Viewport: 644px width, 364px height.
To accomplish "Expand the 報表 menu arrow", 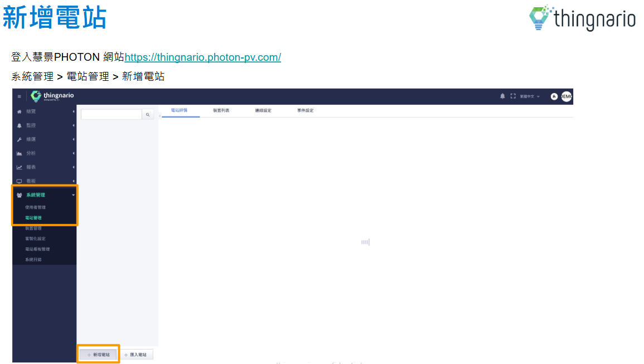I will tap(74, 167).
